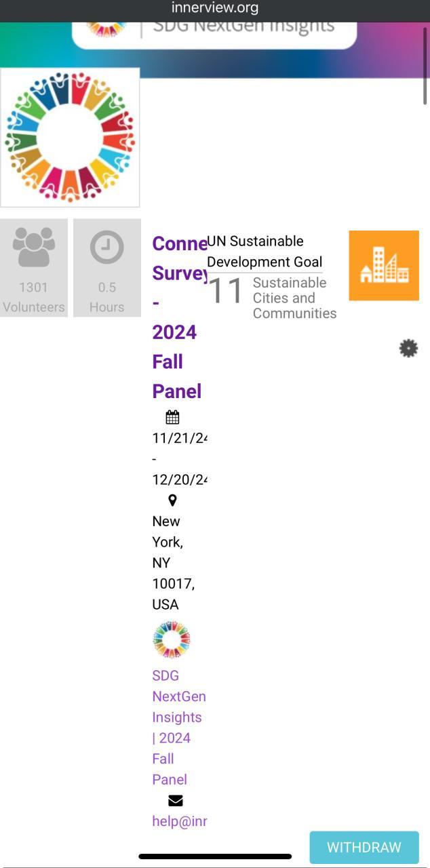Click the help@ email address link

click(x=179, y=821)
